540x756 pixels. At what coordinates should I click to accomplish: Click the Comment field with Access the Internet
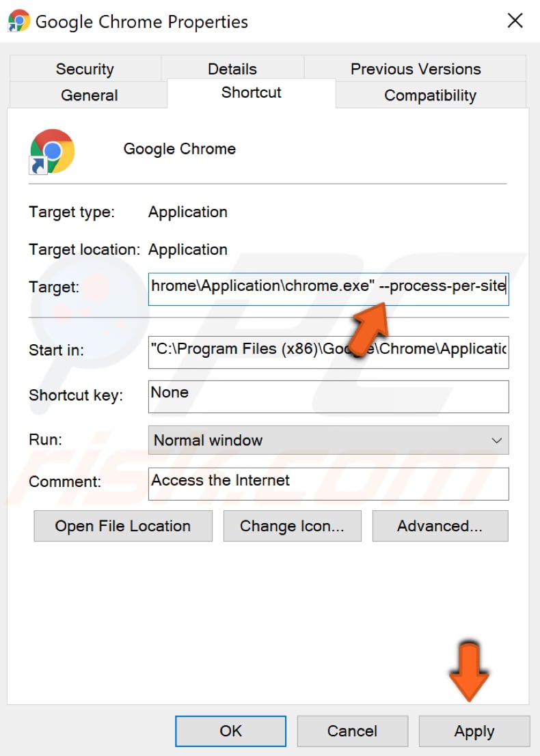pyautogui.click(x=328, y=484)
